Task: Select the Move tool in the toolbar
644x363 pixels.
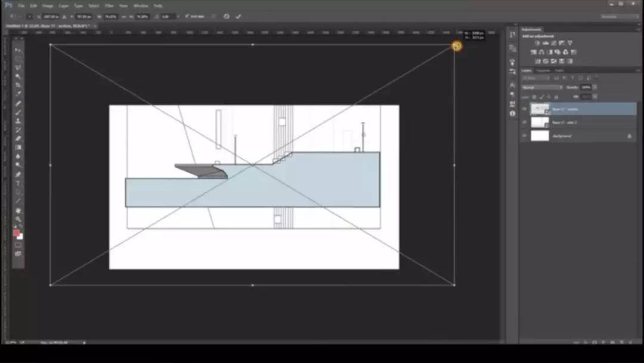Action: pyautogui.click(x=18, y=50)
